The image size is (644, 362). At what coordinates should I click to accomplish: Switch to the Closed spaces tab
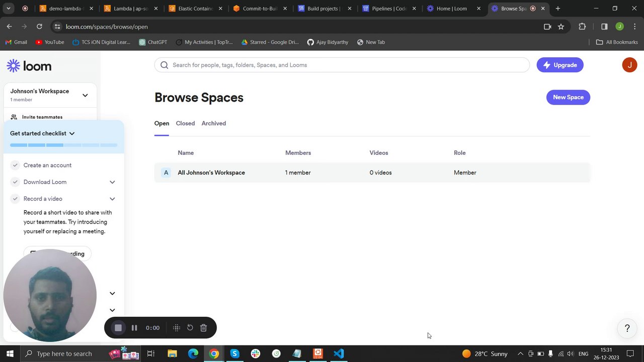coord(185,123)
